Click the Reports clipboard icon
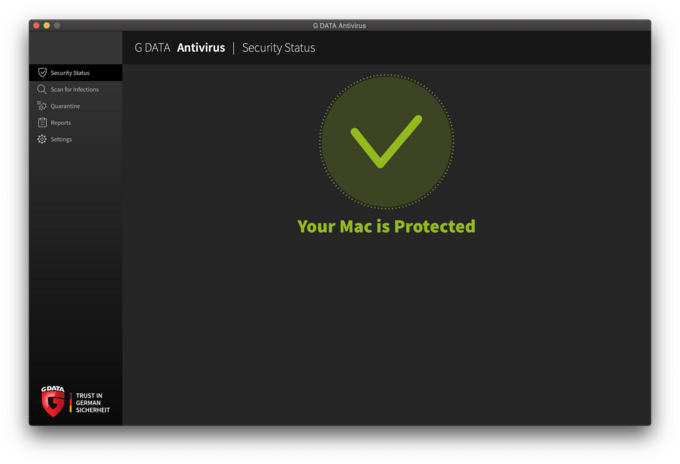This screenshot has height=464, width=680. [x=42, y=122]
